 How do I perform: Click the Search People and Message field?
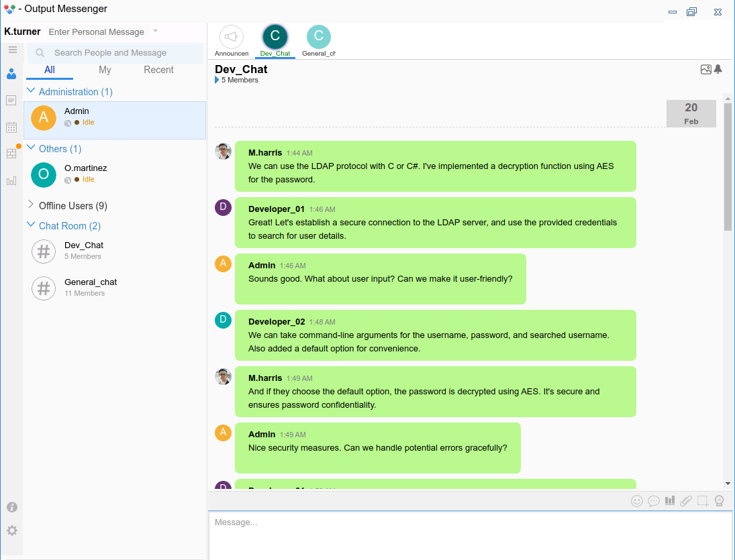(x=115, y=53)
